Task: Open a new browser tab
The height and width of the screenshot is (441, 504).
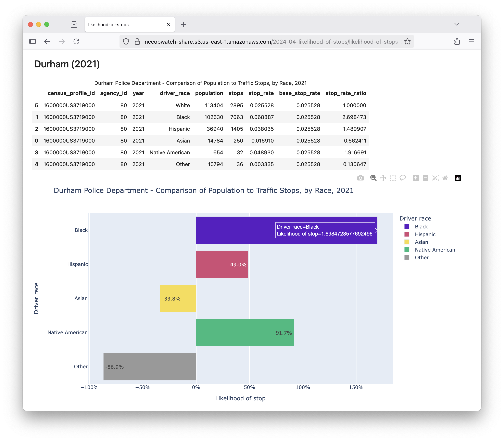Action: click(x=184, y=25)
